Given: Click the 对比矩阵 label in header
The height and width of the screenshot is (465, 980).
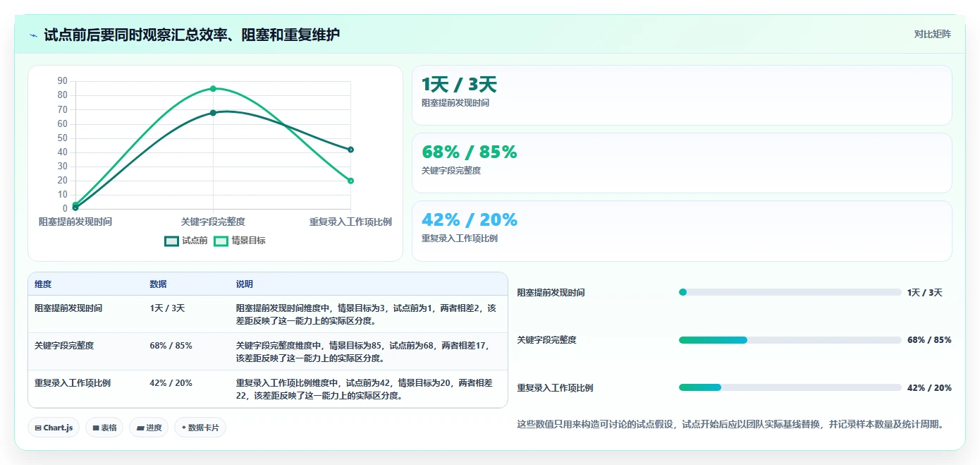Looking at the screenshot, I should pos(932,34).
